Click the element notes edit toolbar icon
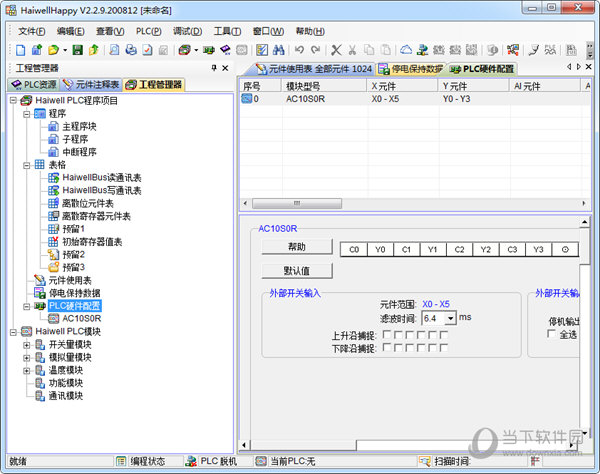The image size is (600, 474). point(262,50)
